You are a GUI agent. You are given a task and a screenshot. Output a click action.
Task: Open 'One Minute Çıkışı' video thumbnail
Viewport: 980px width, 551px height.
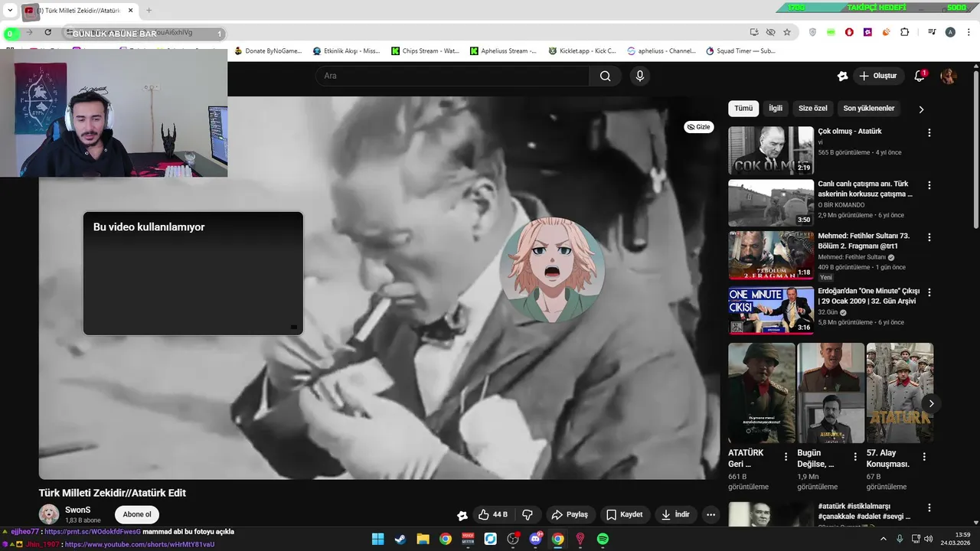click(771, 311)
